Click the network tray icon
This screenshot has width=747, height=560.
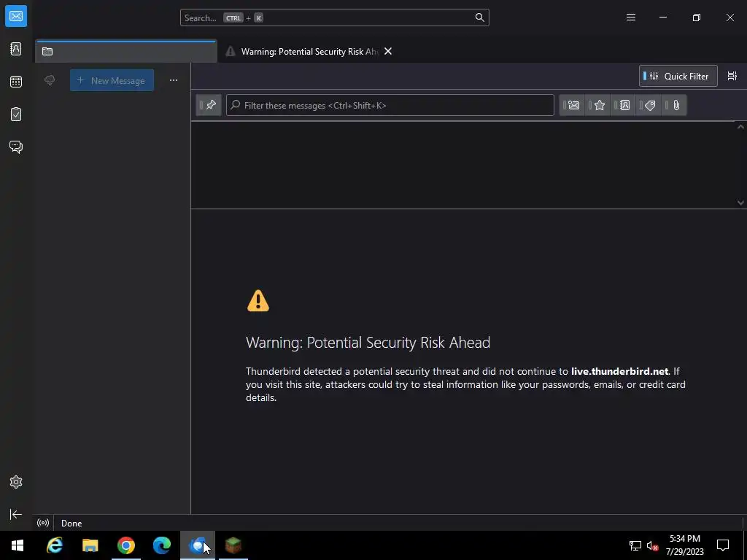click(635, 545)
